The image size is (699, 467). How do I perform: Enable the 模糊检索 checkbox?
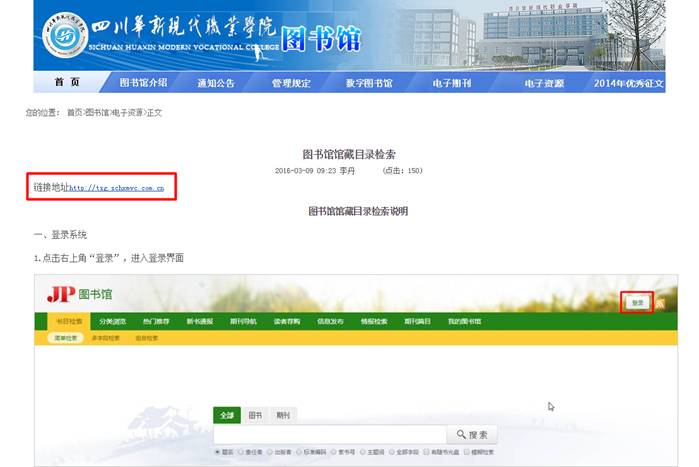pos(464,452)
